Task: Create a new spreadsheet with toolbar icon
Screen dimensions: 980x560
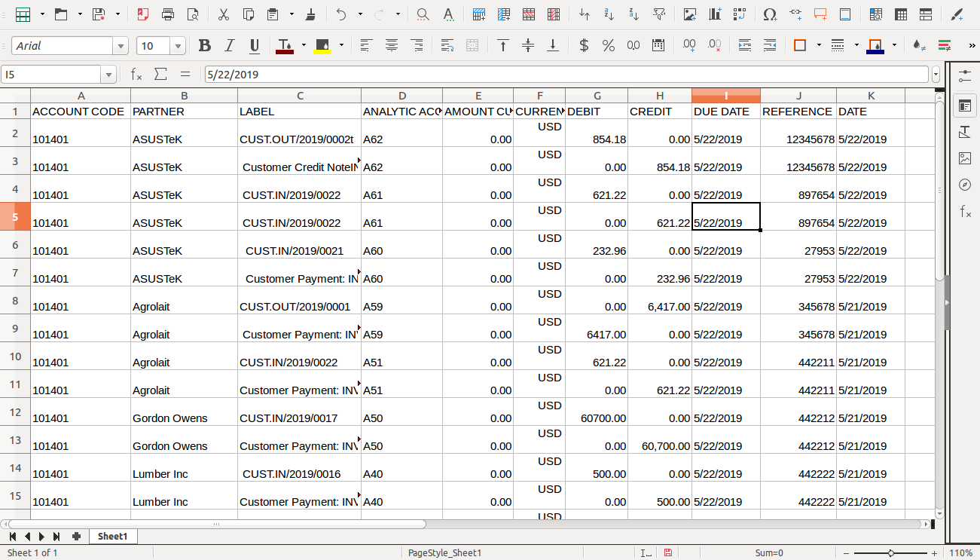Action: point(23,14)
